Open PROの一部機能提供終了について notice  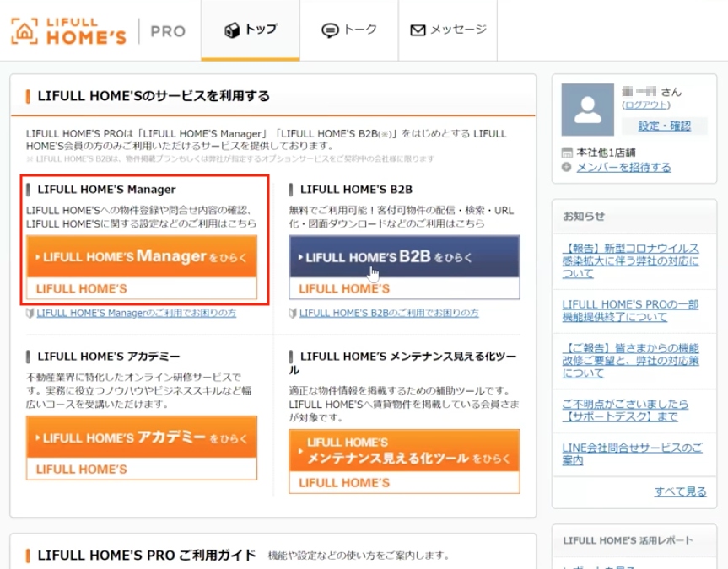coord(630,310)
